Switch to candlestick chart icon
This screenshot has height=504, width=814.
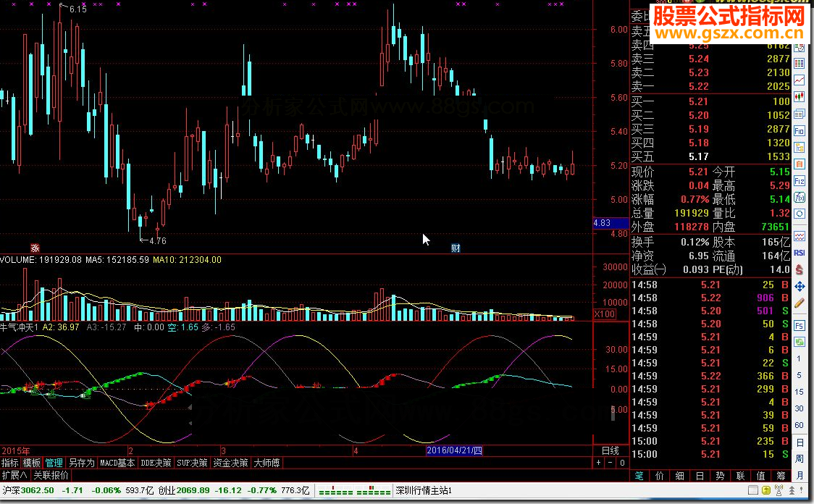tap(800, 97)
